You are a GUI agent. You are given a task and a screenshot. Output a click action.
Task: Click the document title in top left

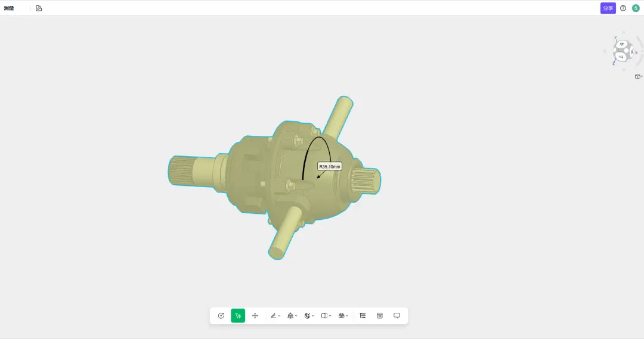(8, 8)
